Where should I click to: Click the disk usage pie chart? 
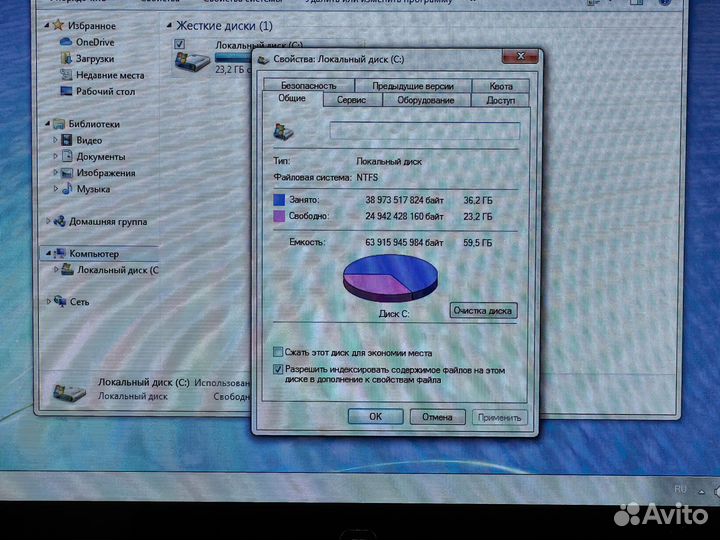pyautogui.click(x=390, y=278)
